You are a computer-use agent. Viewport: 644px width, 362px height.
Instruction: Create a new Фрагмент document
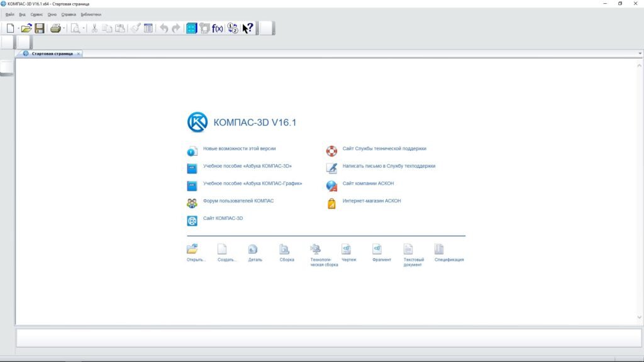[x=377, y=249]
